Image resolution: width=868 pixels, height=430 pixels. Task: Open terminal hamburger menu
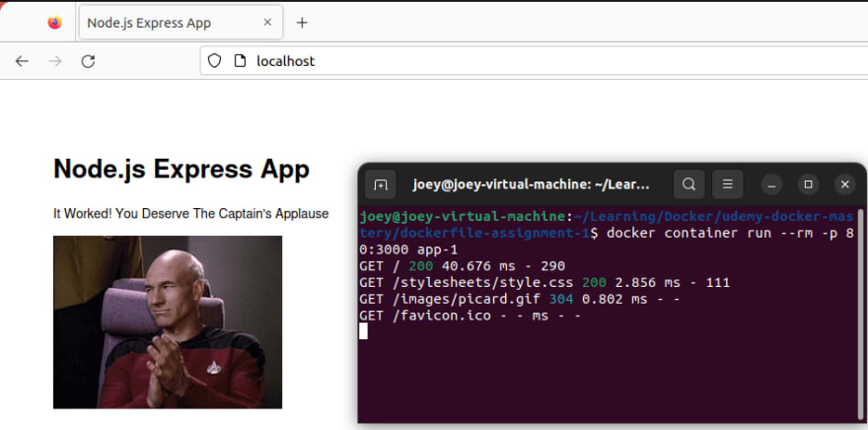click(x=727, y=184)
